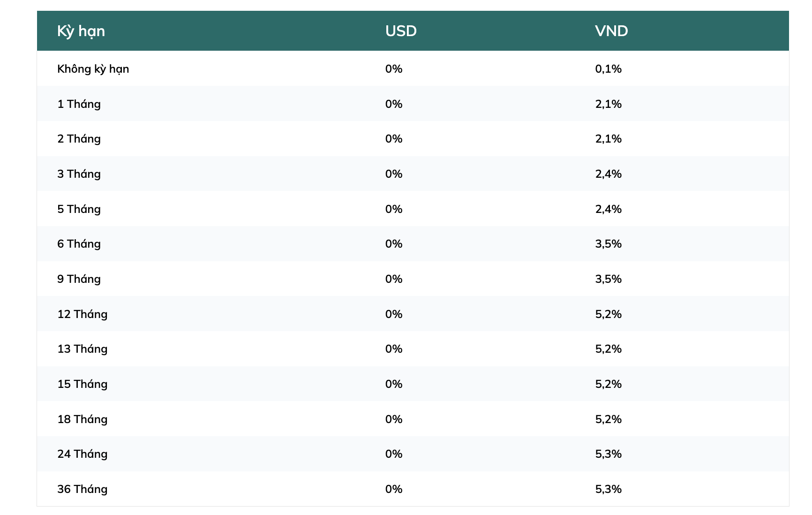
Task: Click the 6 Tháng VND rate 3,5%
Action: (608, 244)
